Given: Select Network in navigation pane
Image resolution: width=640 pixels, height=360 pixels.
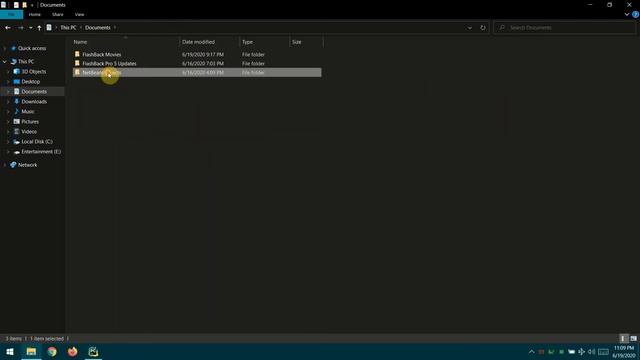Looking at the screenshot, I should point(27,165).
